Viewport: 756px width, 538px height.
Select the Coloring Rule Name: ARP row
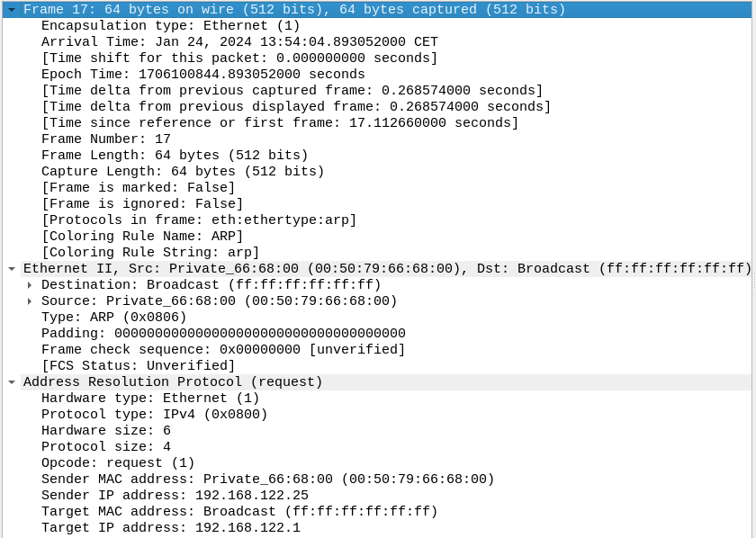point(142,237)
